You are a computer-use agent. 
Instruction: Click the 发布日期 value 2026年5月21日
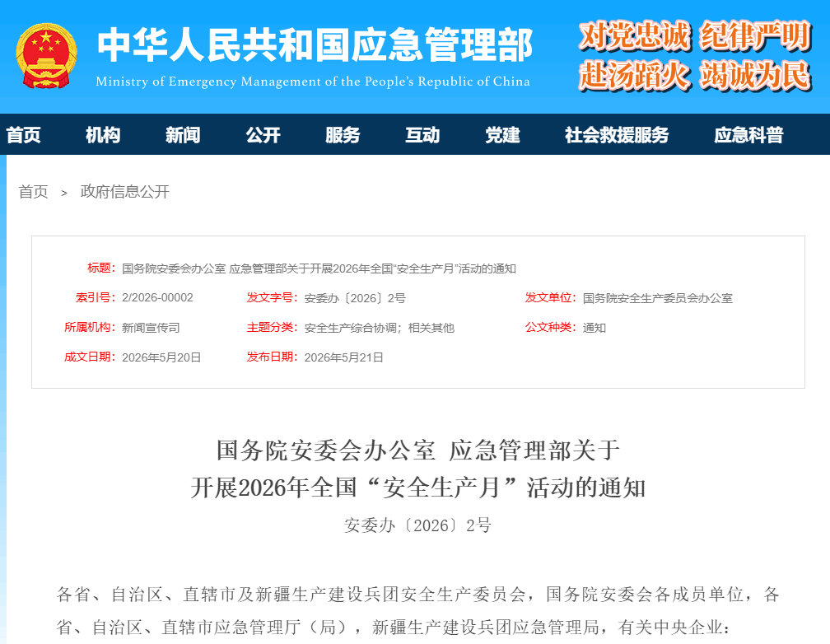coord(344,357)
